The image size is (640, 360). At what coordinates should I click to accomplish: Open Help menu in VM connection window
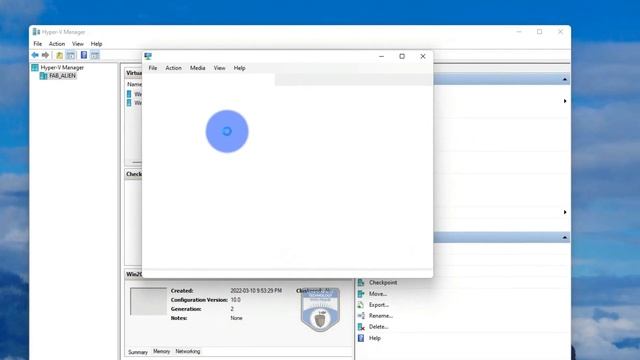[239, 68]
